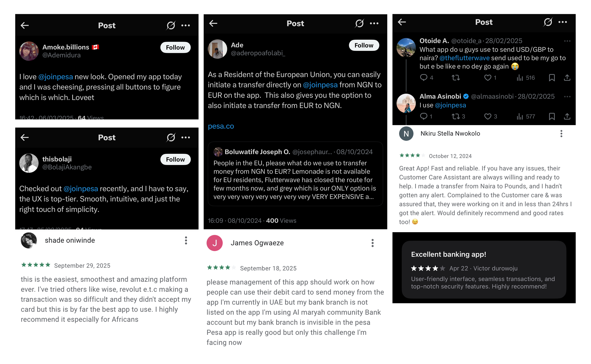
Task: Open options menu for James Ogwaeze review
Action: 372,243
